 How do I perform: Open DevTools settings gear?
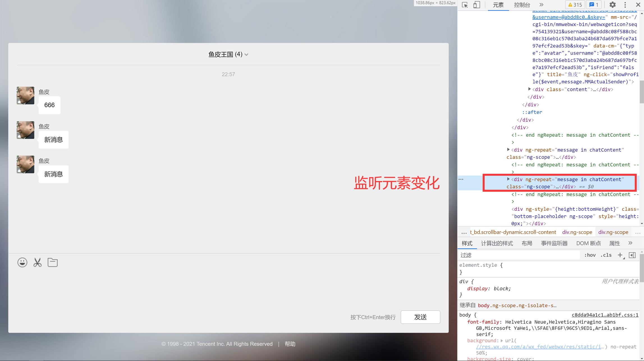point(612,5)
